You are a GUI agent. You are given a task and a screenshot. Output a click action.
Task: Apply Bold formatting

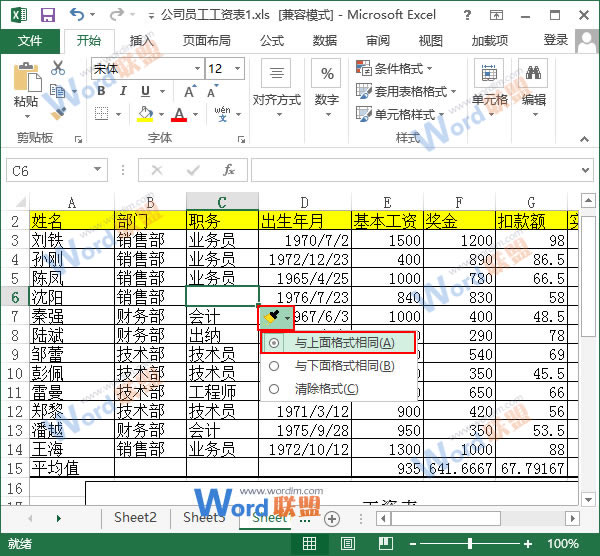click(x=99, y=92)
